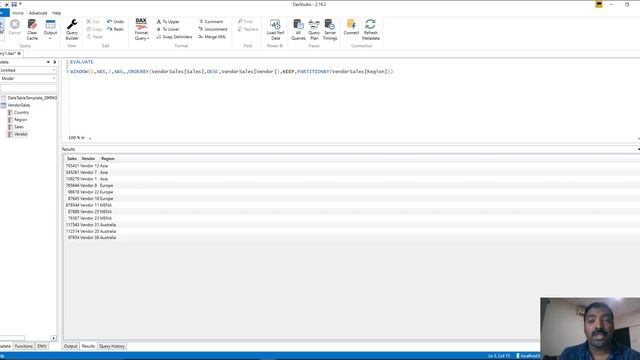Pin the metadata pane
Screen dimensions: 640x360
[55, 62]
